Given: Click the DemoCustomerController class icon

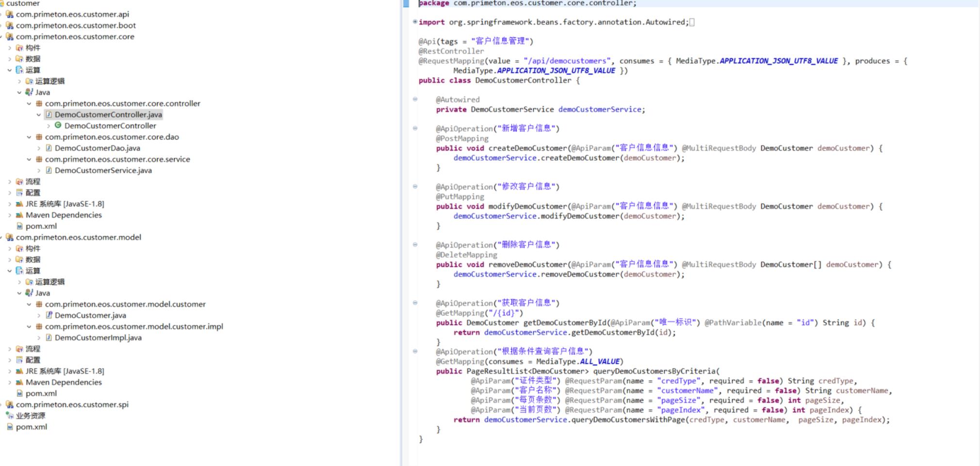Looking at the screenshot, I should (x=58, y=126).
